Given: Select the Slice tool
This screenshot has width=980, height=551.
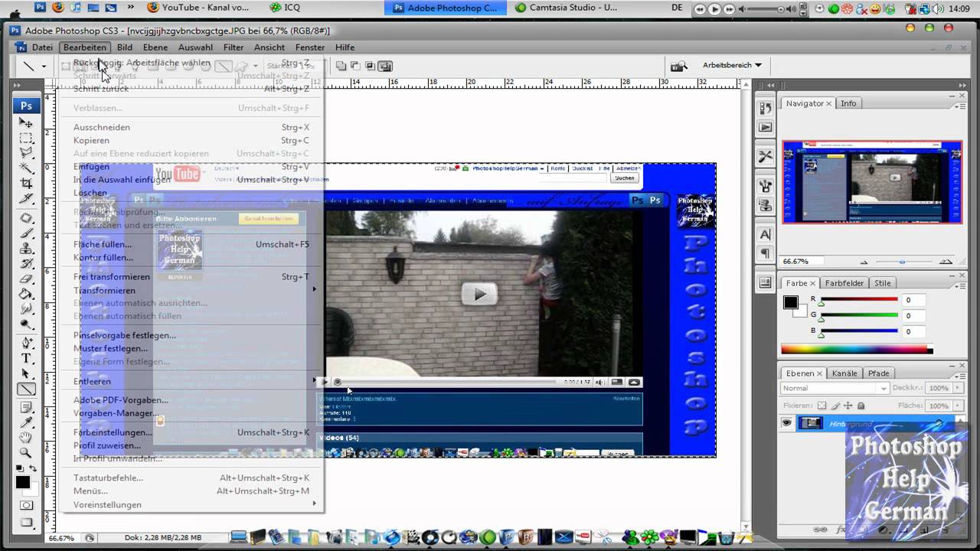Looking at the screenshot, I should [x=26, y=199].
